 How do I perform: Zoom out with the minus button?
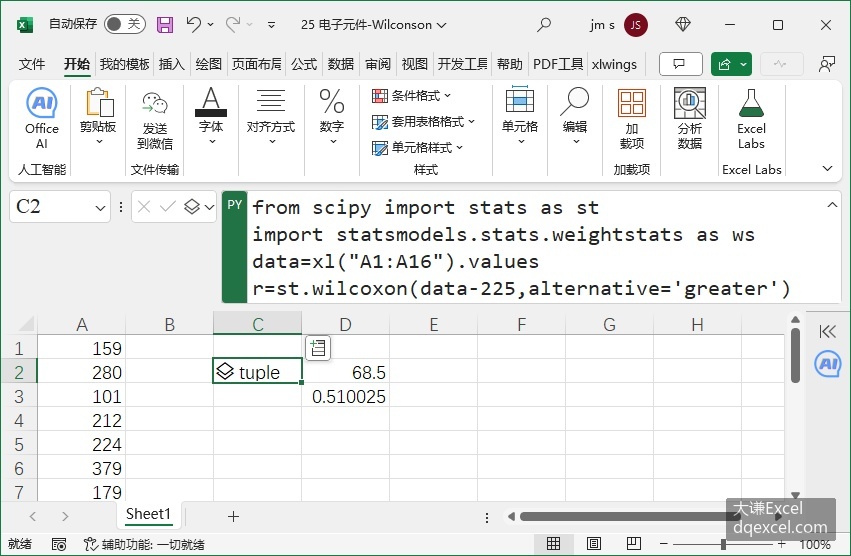[x=663, y=544]
